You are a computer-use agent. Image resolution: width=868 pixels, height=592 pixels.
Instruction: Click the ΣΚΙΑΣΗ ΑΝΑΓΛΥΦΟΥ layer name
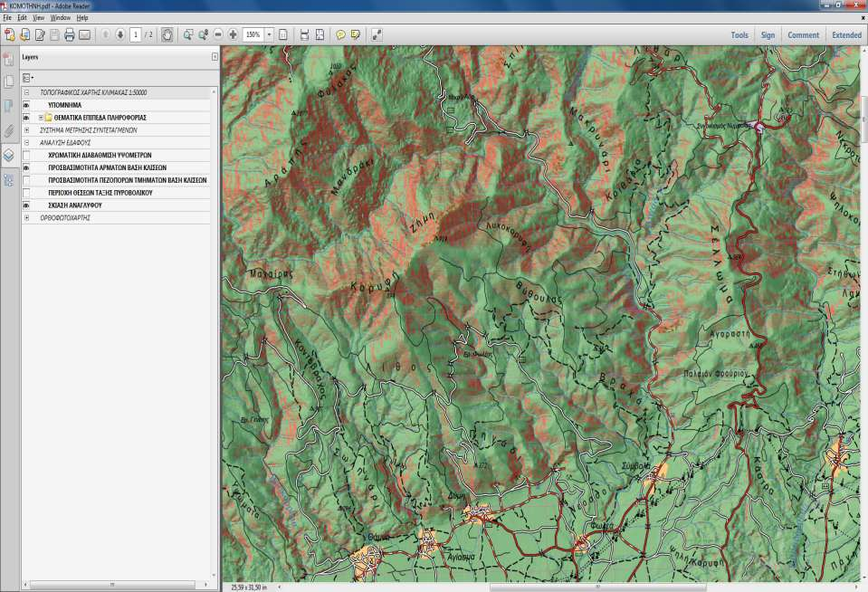75,205
